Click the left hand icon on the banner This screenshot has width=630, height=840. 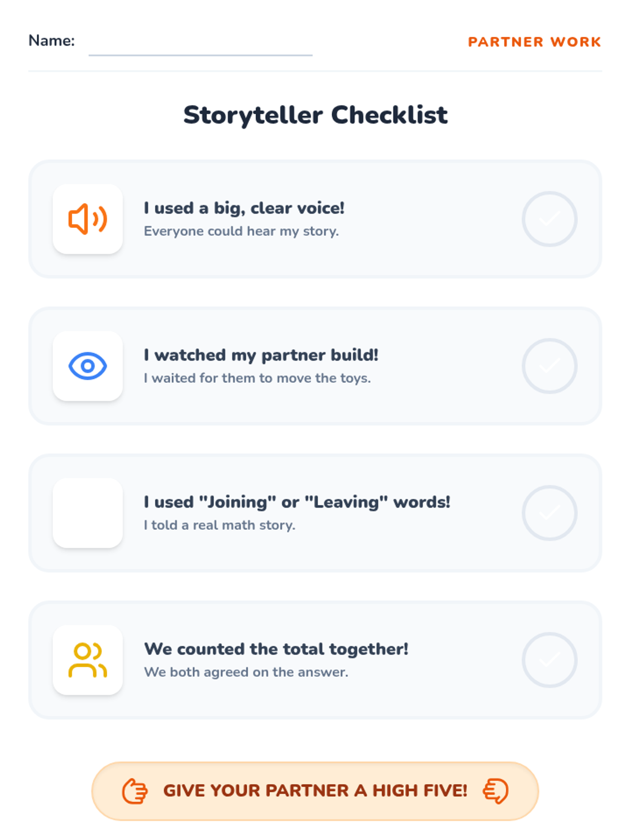[135, 791]
